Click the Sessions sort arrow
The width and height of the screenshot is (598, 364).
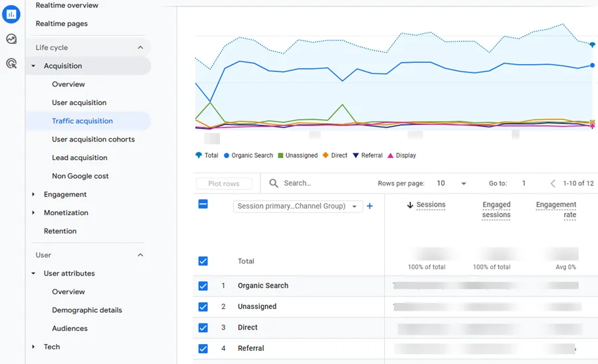(410, 205)
